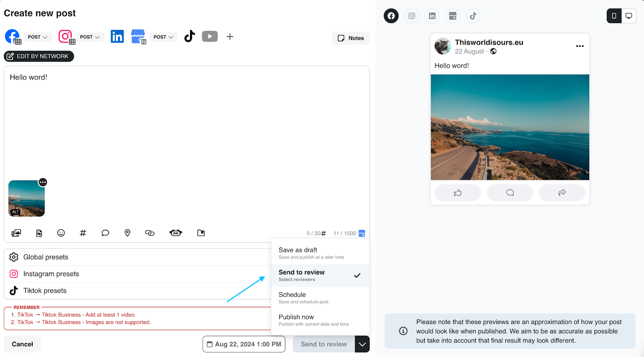Click the document attachment icon

click(39, 233)
